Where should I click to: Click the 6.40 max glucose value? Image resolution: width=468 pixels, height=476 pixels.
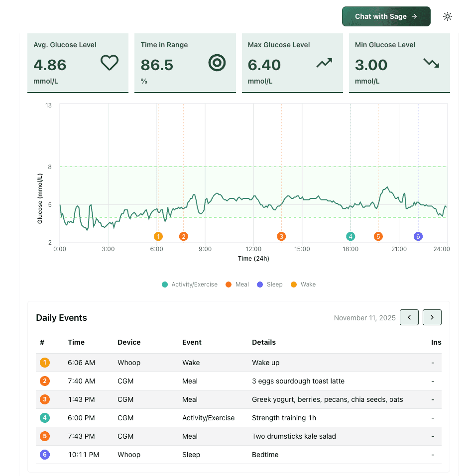click(264, 65)
